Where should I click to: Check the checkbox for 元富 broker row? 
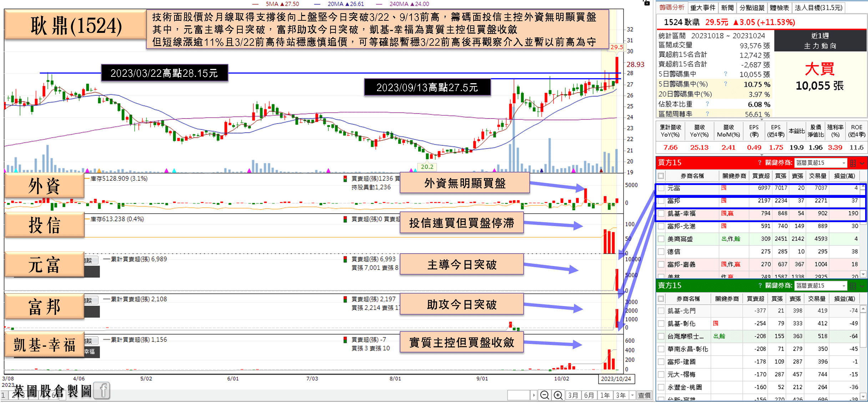[661, 188]
